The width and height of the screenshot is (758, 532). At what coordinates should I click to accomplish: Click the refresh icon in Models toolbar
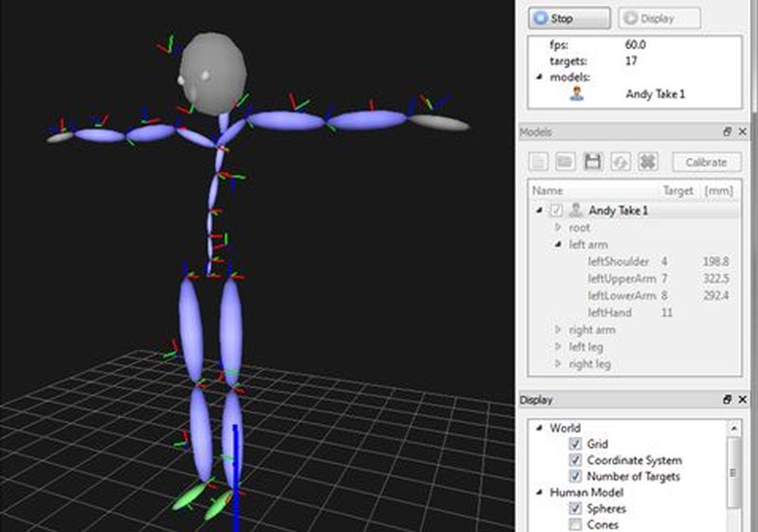pyautogui.click(x=621, y=162)
